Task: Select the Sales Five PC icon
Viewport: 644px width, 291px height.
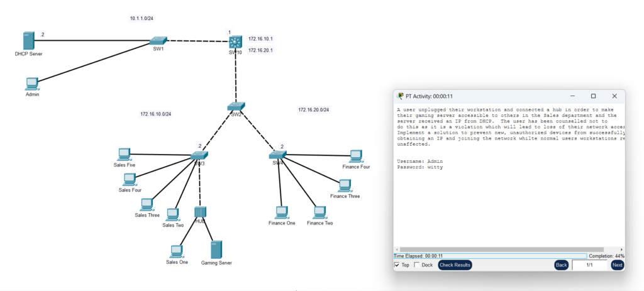Action: pyautogui.click(x=125, y=154)
